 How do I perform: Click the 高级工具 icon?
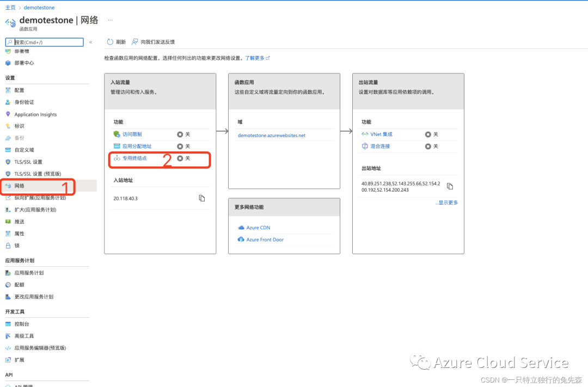(x=8, y=336)
